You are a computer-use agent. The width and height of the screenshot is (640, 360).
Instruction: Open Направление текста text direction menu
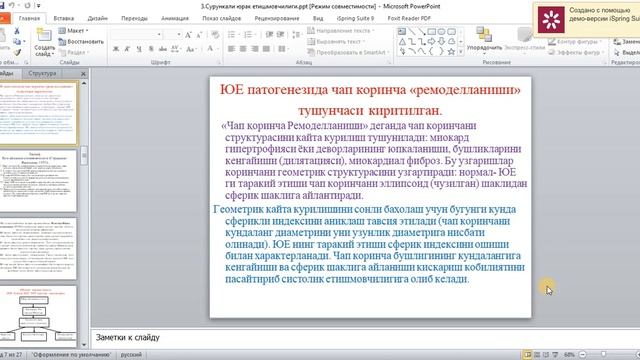click(341, 31)
